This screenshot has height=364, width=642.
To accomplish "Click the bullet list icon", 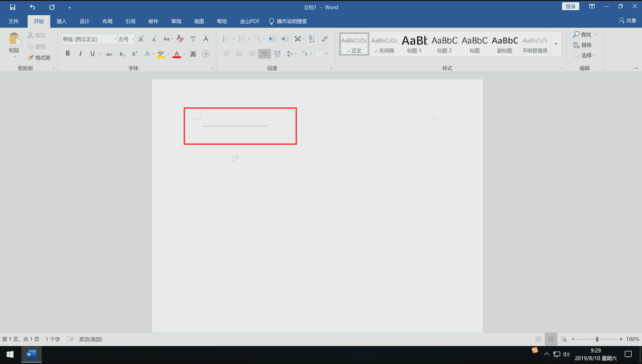I will point(226,39).
